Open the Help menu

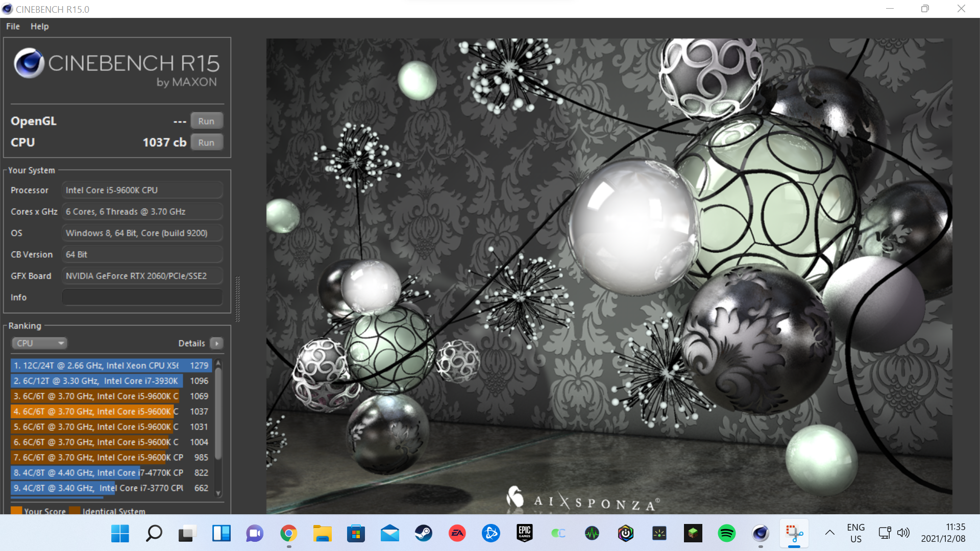click(x=39, y=27)
